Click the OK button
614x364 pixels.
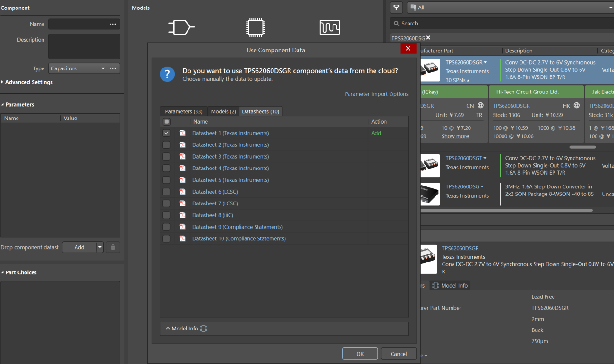click(x=360, y=354)
